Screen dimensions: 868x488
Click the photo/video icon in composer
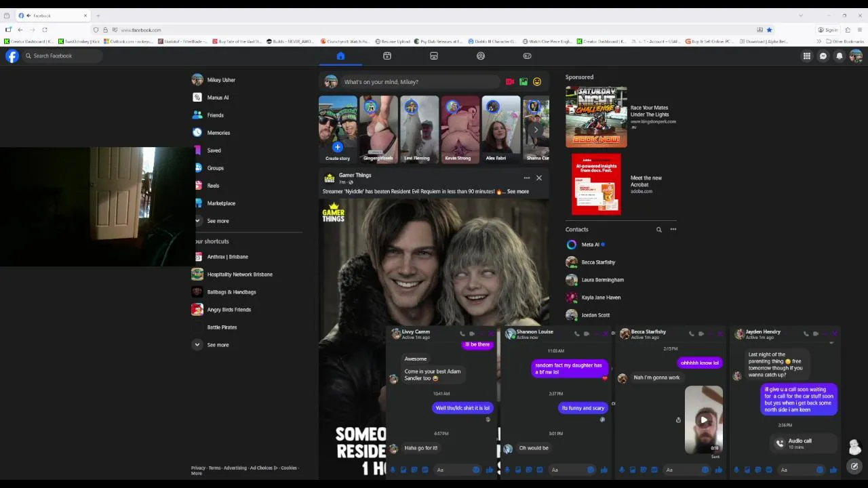pyautogui.click(x=524, y=82)
